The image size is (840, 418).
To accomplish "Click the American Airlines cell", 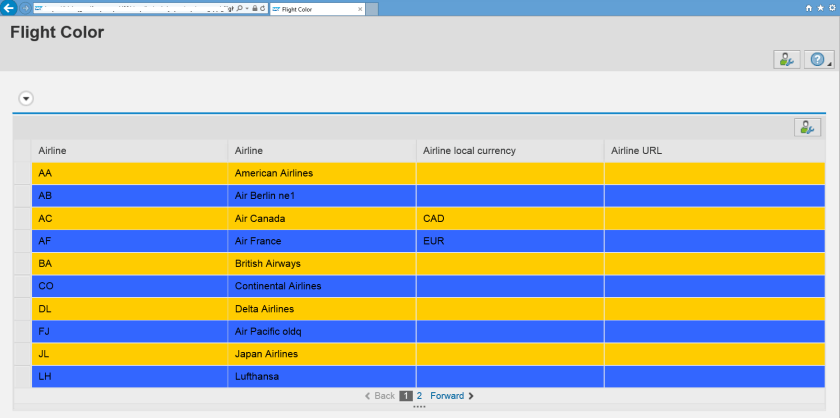I will 322,174.
